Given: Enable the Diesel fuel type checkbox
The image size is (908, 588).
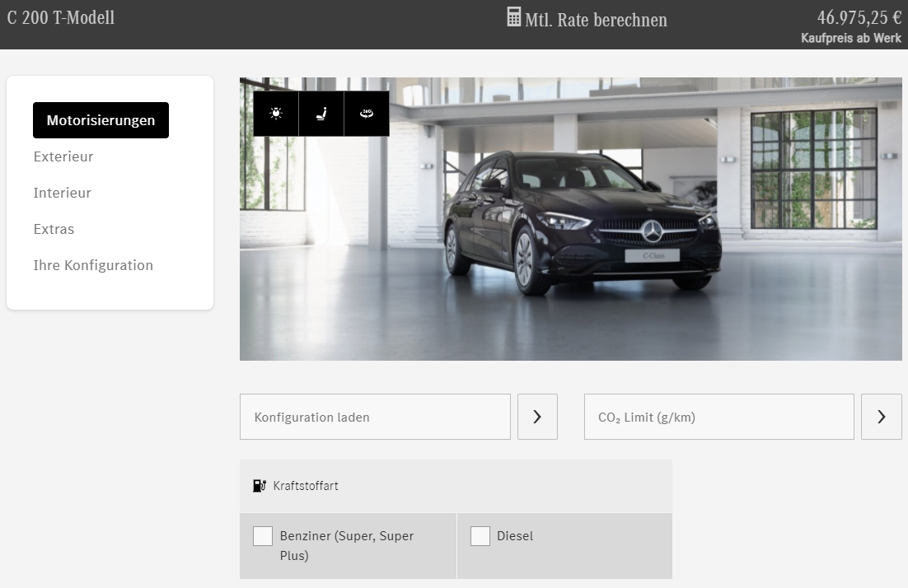Looking at the screenshot, I should click(480, 536).
